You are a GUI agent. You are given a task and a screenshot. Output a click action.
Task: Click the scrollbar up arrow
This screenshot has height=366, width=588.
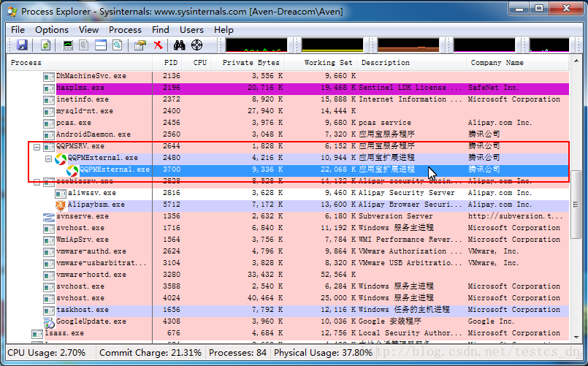(x=576, y=61)
